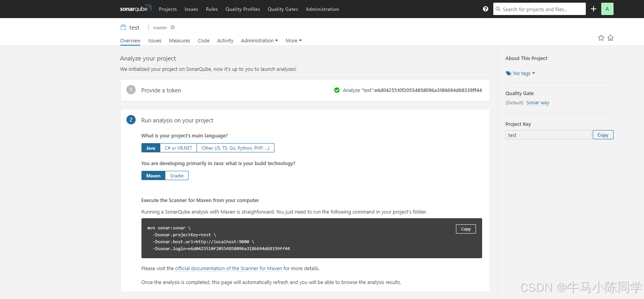Image resolution: width=644 pixels, height=299 pixels.
Task: Select Other (JS, TS, Go, Python, PHP) option
Action: click(235, 148)
